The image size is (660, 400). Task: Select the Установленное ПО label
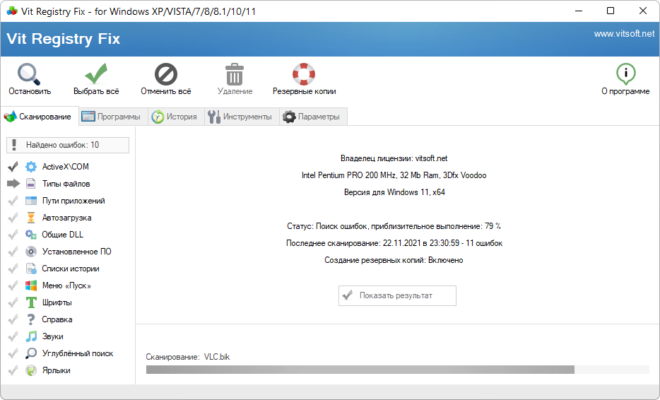[x=77, y=251]
